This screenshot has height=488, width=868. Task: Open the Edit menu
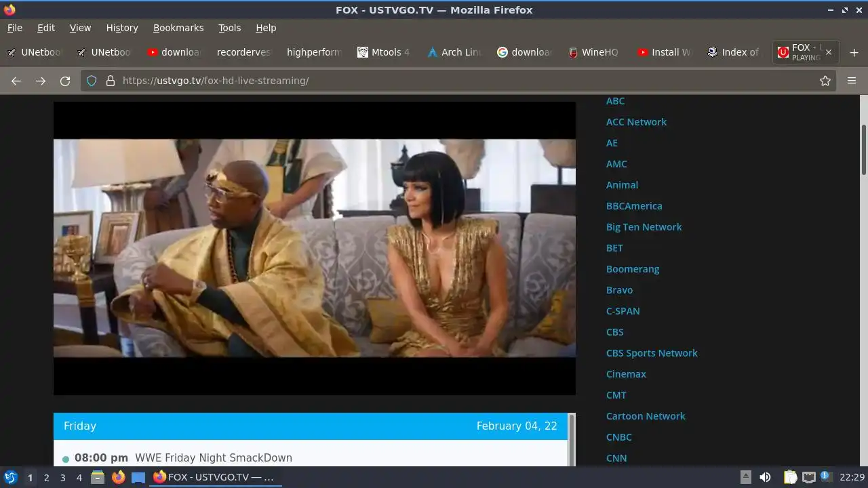(46, 28)
